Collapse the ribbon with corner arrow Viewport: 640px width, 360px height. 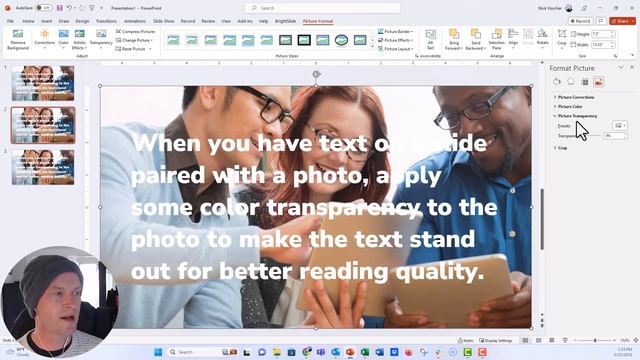coord(633,55)
